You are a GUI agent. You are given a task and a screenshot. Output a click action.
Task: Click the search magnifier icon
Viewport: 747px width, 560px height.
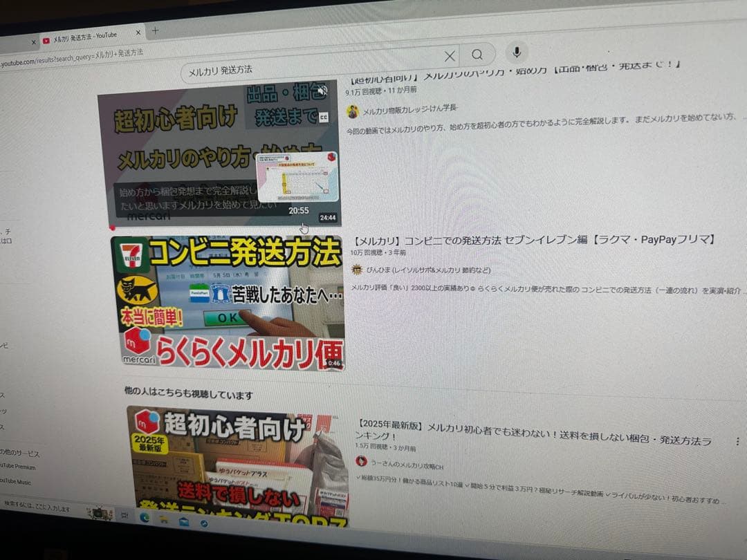tap(478, 55)
